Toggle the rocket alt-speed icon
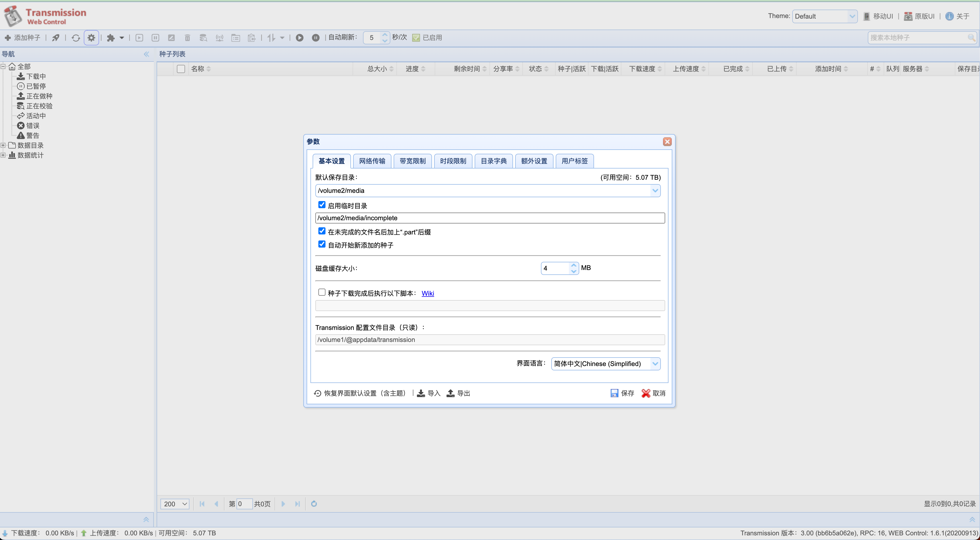This screenshot has height=540, width=980. point(56,38)
